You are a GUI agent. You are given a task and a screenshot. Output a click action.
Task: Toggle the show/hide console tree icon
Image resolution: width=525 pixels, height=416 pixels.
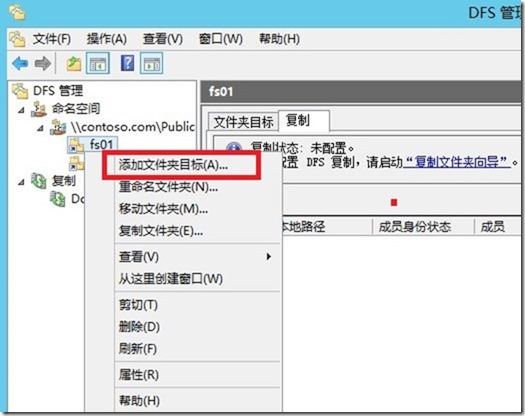click(x=98, y=63)
